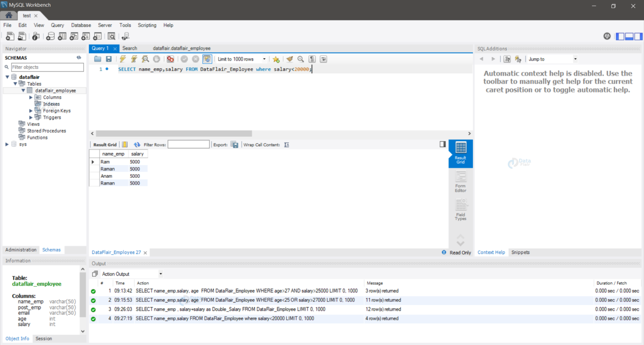The height and width of the screenshot is (345, 644).
Task: Create a new SQL tab icon
Action: click(10, 36)
